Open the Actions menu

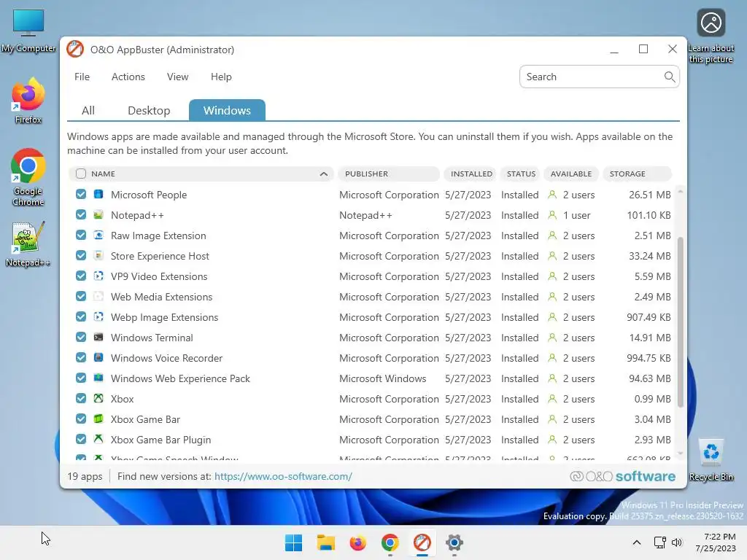[x=128, y=77]
